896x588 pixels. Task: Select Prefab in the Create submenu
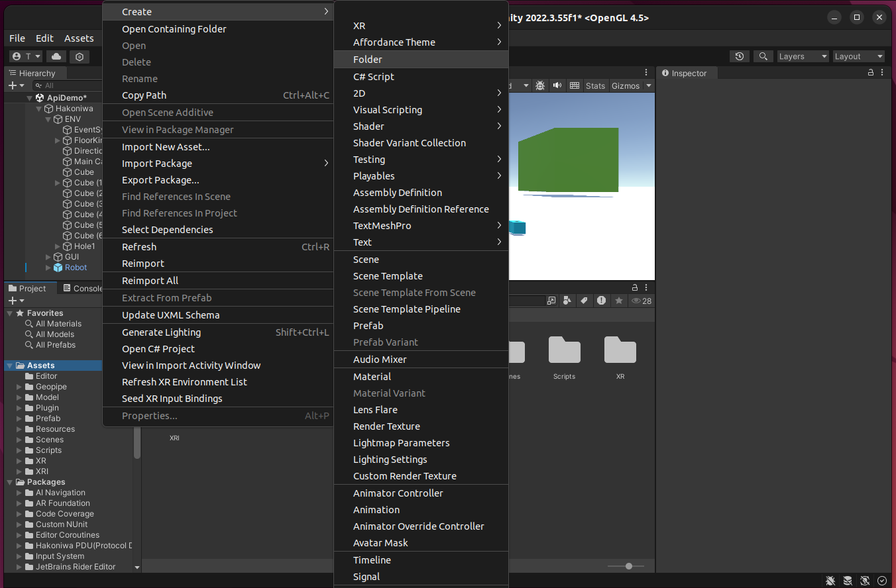pyautogui.click(x=421, y=326)
